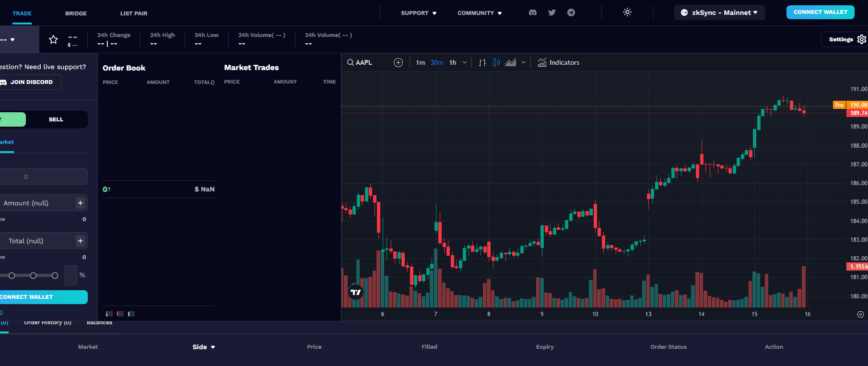Open the Twitter icon link in header
Image resolution: width=868 pixels, height=366 pixels.
552,12
